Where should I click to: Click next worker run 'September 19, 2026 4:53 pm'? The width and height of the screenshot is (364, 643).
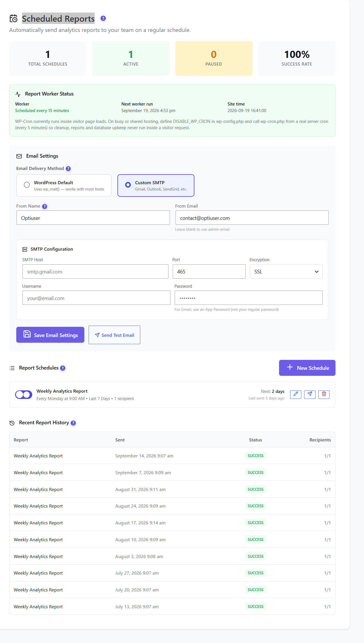pos(148,111)
